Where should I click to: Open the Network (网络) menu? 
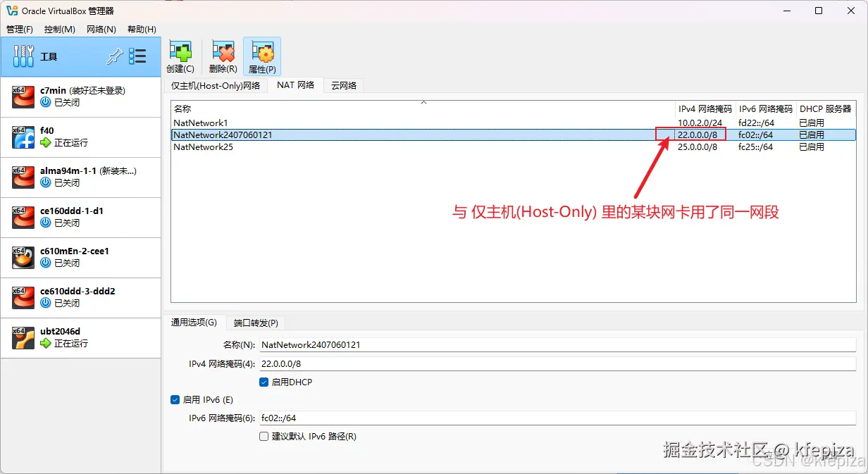(101, 30)
